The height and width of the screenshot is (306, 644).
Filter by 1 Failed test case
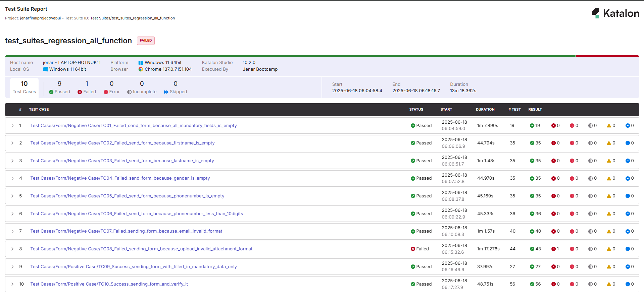pos(87,87)
